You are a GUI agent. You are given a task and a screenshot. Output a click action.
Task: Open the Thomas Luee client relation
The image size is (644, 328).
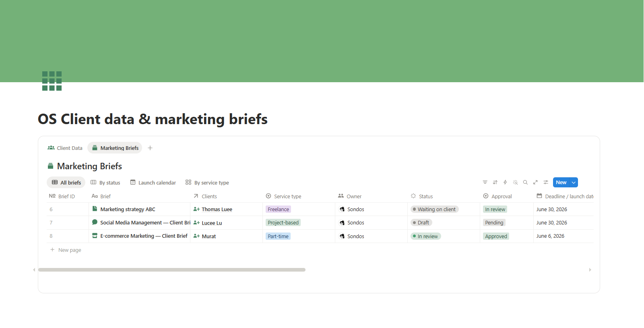click(217, 209)
